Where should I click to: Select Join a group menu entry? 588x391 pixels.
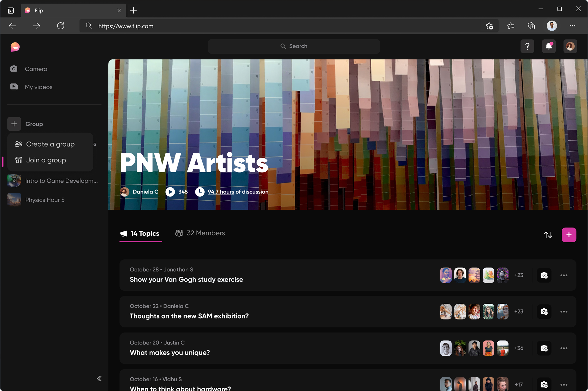(46, 160)
